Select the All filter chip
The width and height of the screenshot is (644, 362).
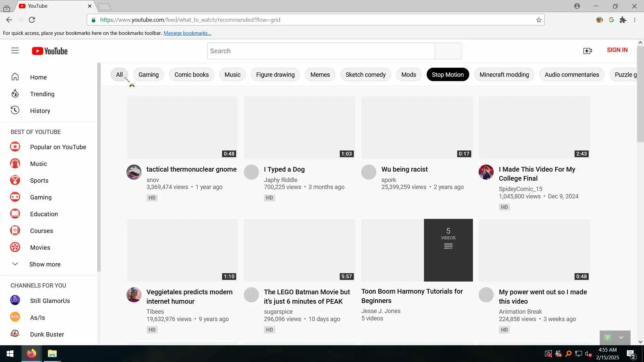pyautogui.click(x=119, y=74)
